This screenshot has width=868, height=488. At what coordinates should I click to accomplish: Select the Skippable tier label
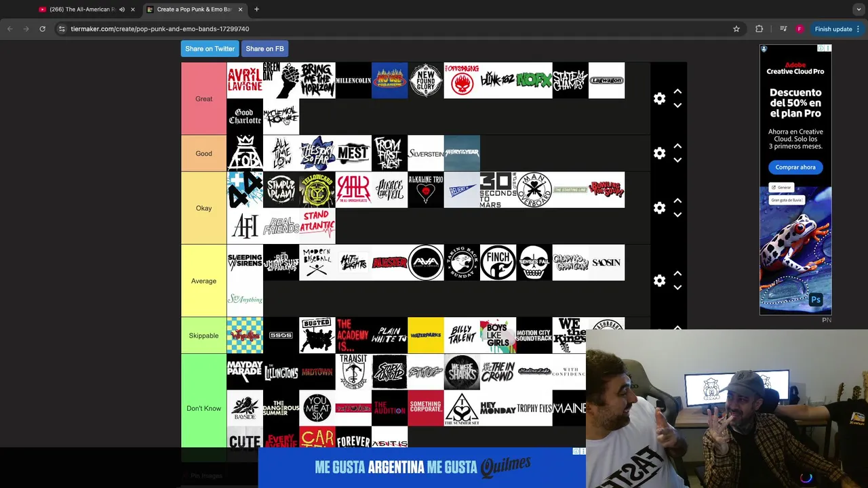tap(203, 335)
